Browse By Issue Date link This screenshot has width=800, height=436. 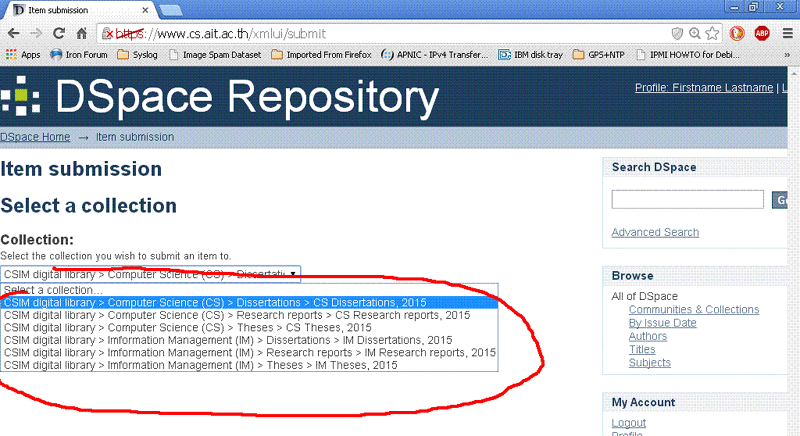pyautogui.click(x=662, y=323)
